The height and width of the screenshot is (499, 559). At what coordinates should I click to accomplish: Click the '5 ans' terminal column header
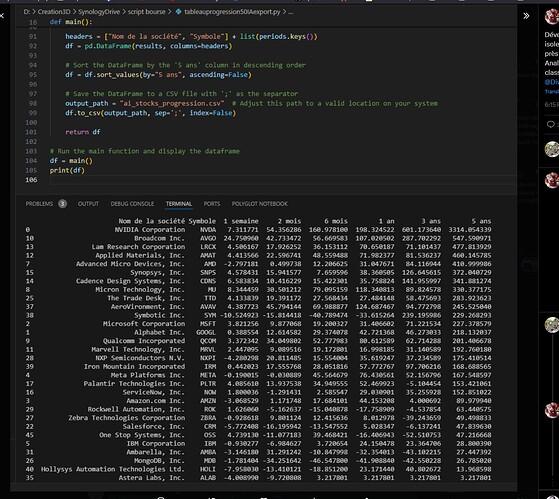(481, 221)
